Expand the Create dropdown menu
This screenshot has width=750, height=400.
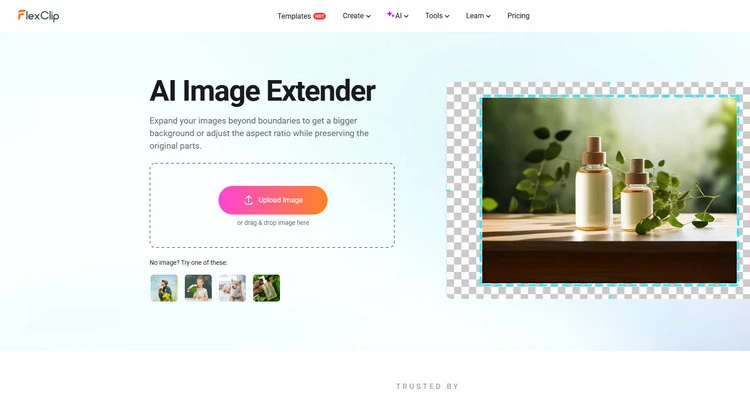tap(356, 16)
